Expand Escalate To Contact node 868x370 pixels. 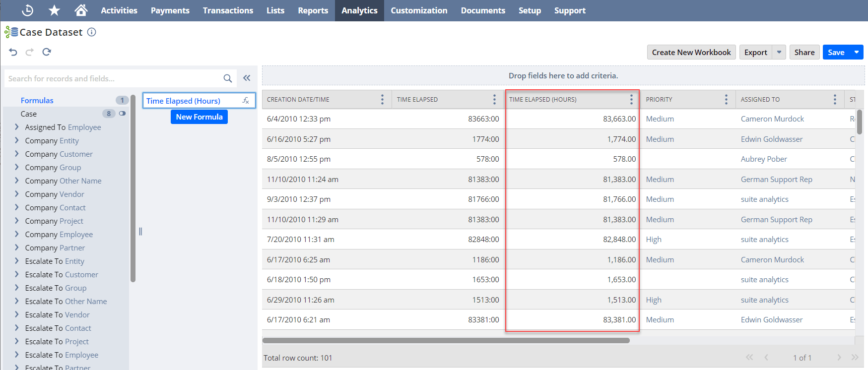[x=17, y=328]
